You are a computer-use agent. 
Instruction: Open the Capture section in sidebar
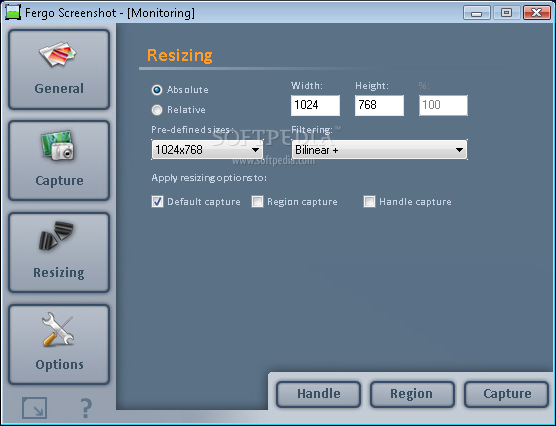pos(59,161)
